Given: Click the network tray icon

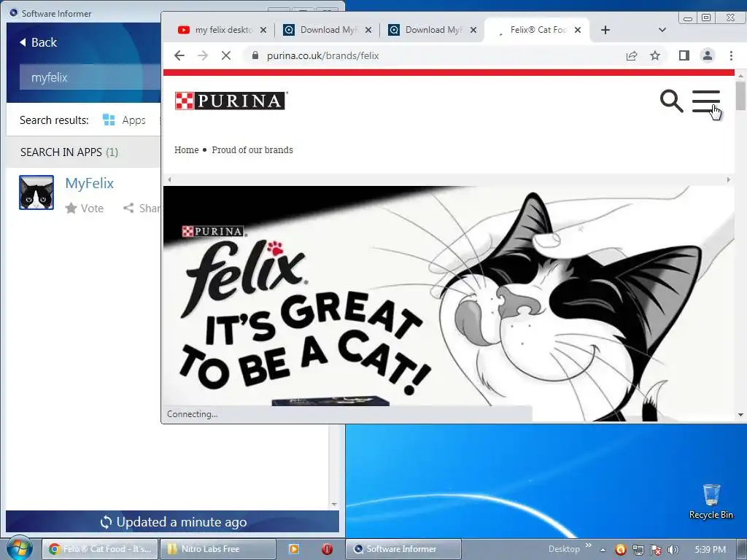Looking at the screenshot, I should (x=638, y=550).
